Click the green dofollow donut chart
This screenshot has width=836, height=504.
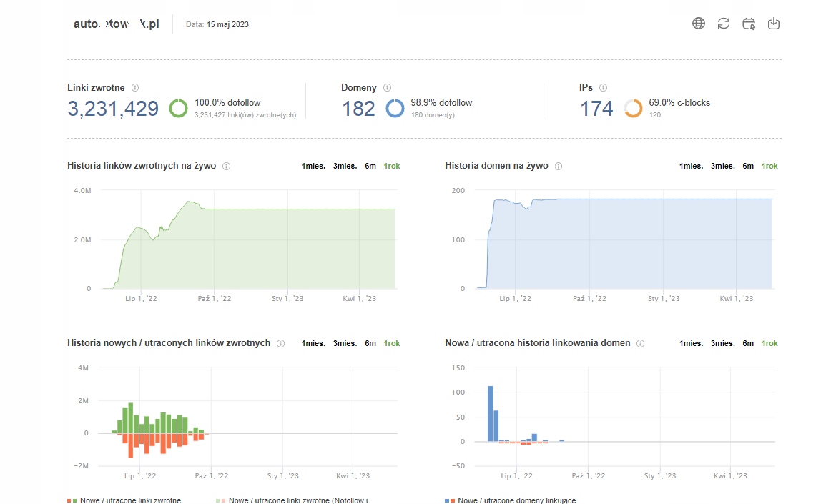(179, 109)
